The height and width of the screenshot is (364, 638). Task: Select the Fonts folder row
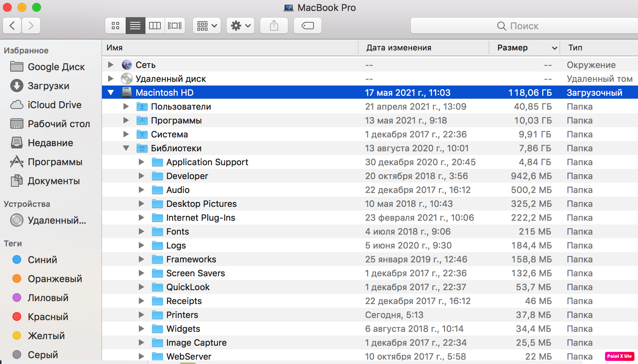(x=370, y=231)
